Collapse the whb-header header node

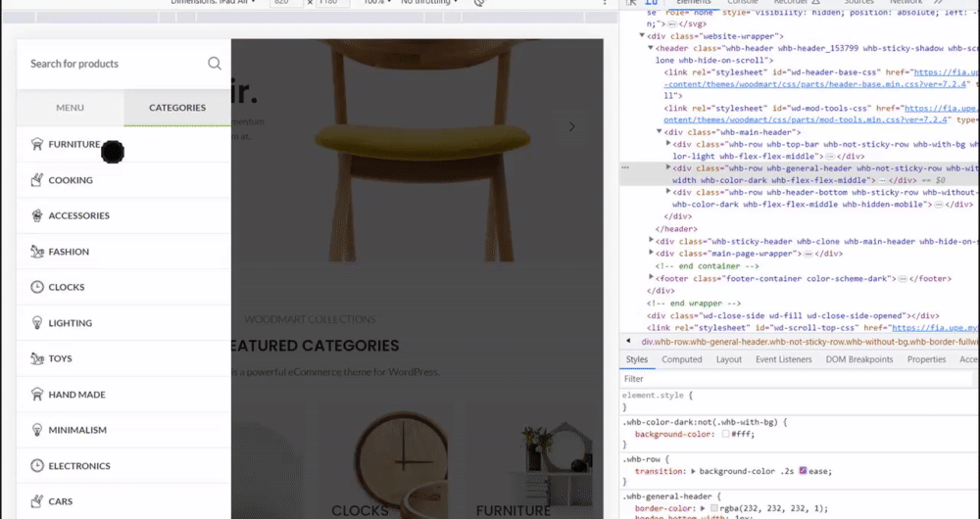[651, 47]
